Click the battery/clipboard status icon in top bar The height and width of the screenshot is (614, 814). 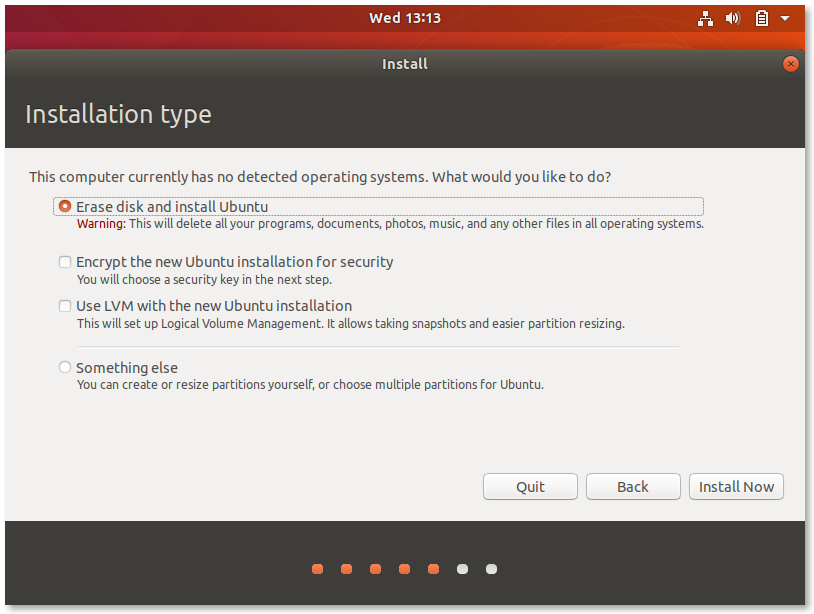[762, 19]
